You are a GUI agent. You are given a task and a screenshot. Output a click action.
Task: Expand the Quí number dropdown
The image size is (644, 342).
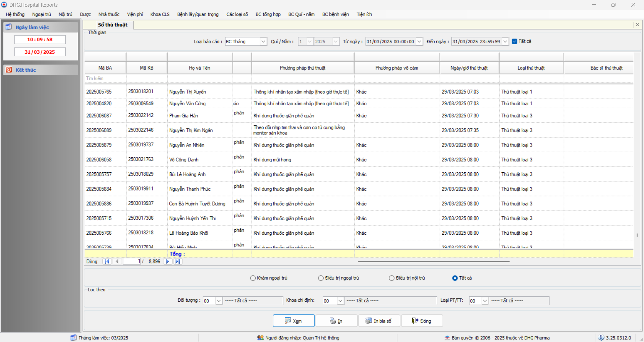310,42
